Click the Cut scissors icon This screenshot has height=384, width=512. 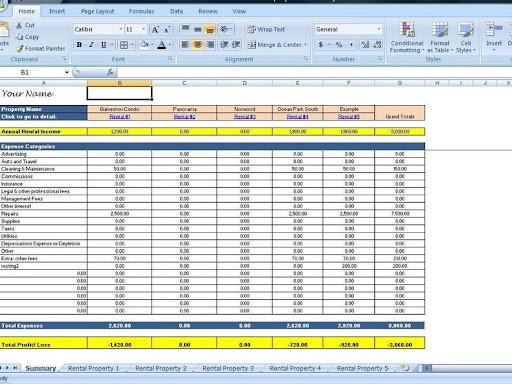click(19, 25)
